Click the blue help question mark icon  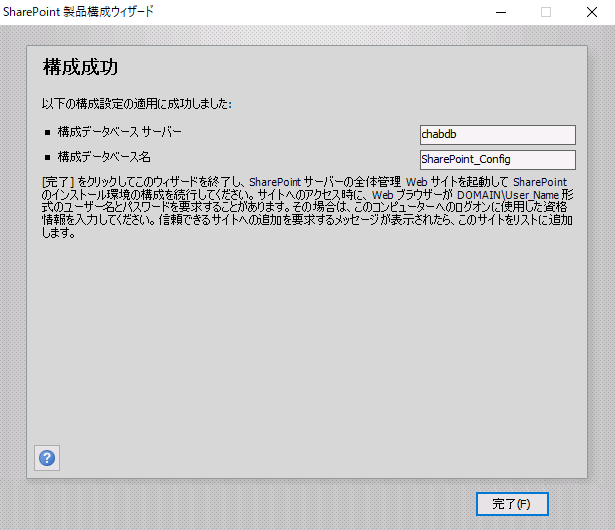(47, 458)
